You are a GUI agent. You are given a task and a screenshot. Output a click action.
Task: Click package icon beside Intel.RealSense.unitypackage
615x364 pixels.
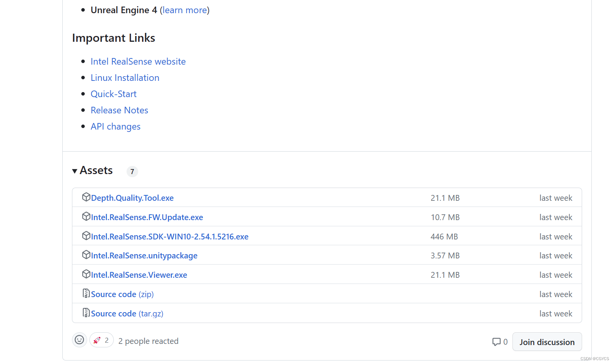tap(86, 255)
